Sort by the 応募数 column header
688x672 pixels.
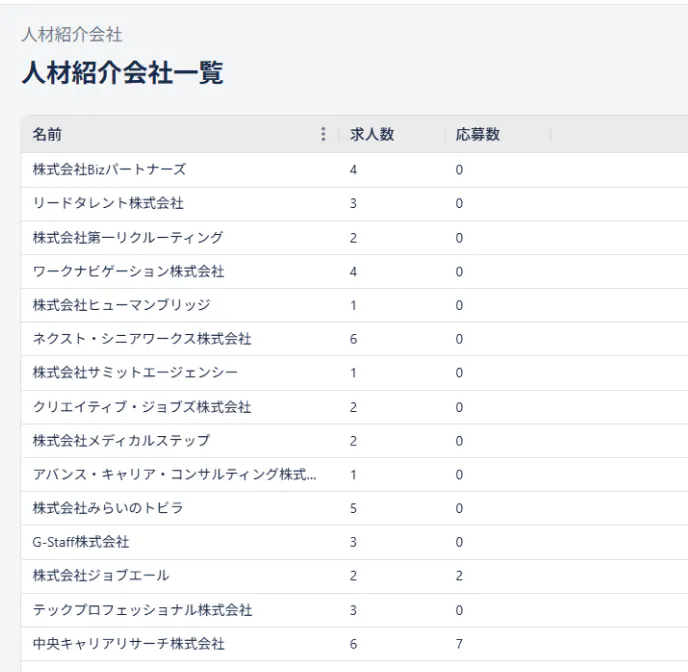pyautogui.click(x=477, y=135)
